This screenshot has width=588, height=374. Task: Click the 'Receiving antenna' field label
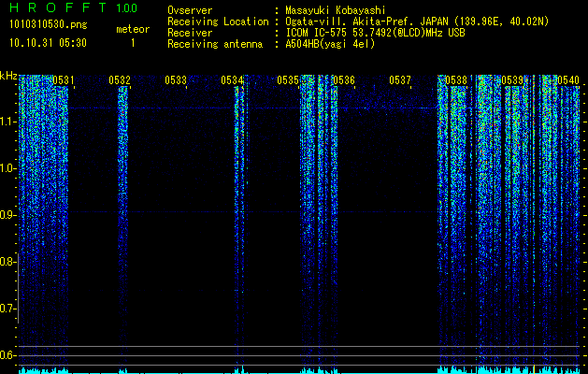click(x=215, y=44)
